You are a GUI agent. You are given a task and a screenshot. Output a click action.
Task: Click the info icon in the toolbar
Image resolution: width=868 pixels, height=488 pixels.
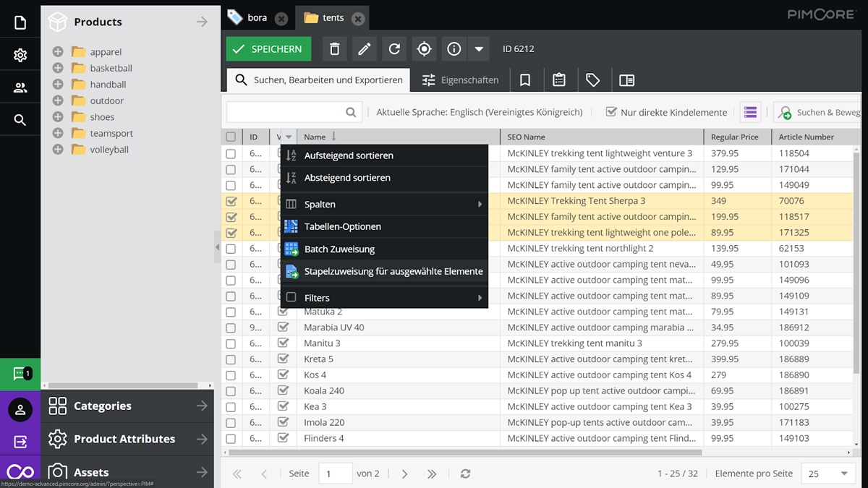454,49
